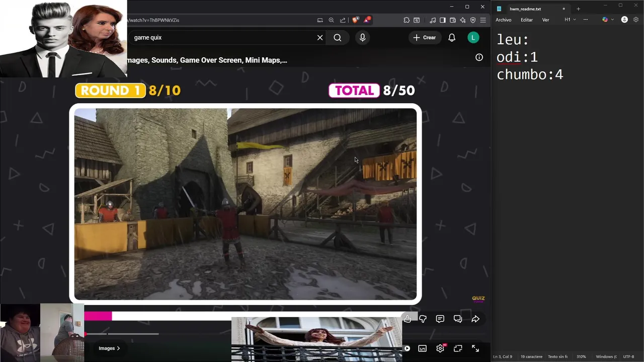
Task: Open Notepad settings gear
Action: [636, 20]
